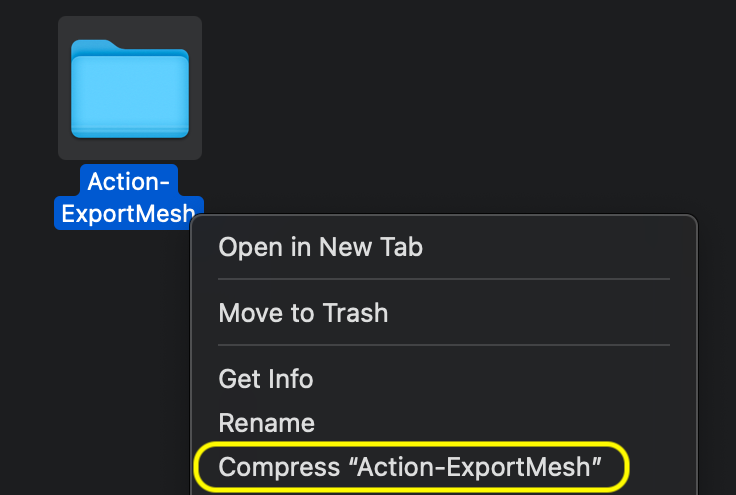Open the folder in a new tab
736x495 pixels.
point(320,247)
